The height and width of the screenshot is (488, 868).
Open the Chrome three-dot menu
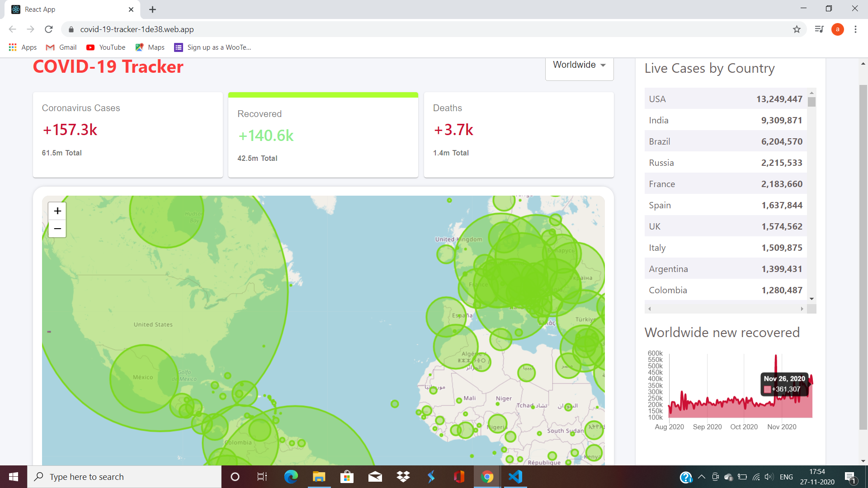(855, 29)
